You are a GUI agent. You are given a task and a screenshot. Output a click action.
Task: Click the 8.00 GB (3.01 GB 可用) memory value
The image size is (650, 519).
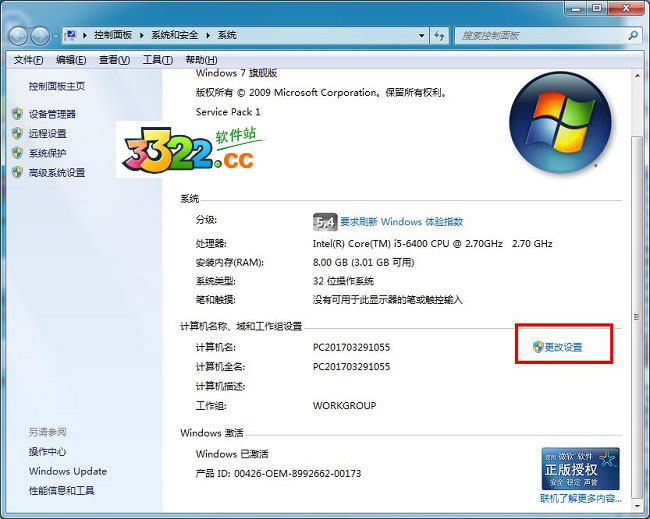tap(364, 262)
